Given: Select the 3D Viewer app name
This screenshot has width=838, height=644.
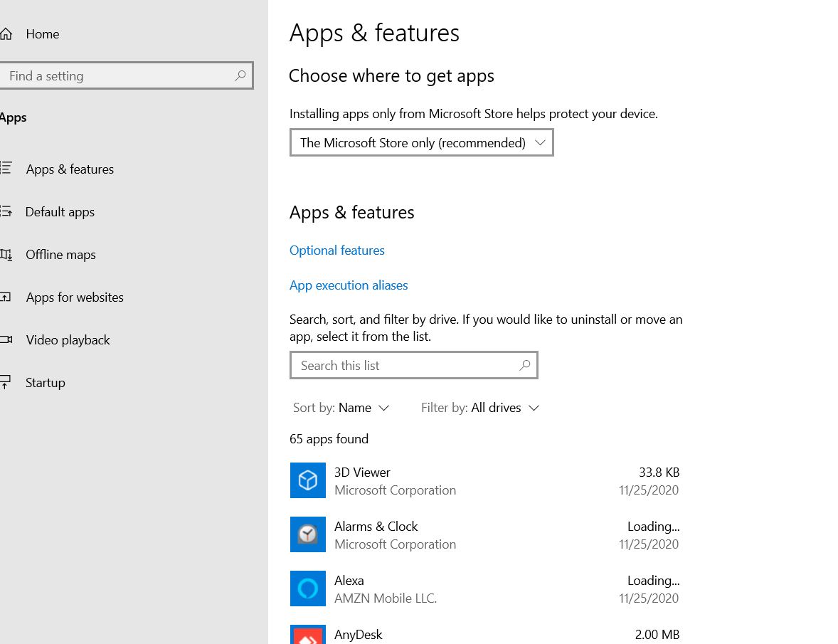Looking at the screenshot, I should point(362,473).
